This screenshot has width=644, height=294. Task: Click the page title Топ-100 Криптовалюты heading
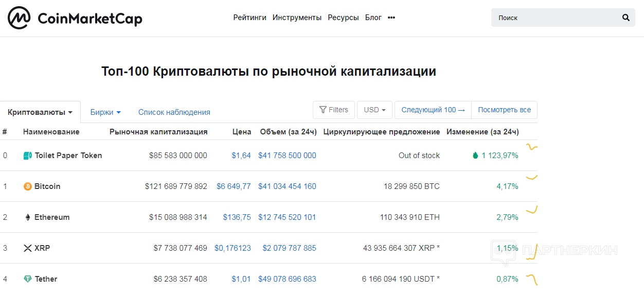point(269,72)
